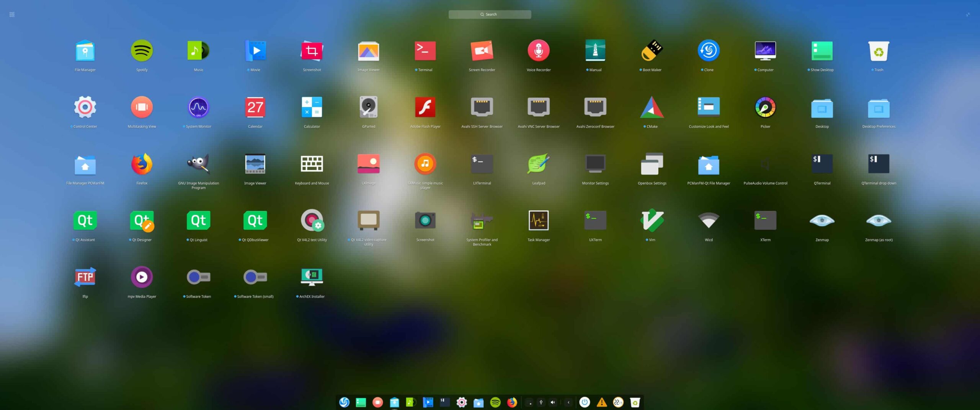
Task: Launch Avahi SSH Server Browser
Action: click(x=482, y=107)
